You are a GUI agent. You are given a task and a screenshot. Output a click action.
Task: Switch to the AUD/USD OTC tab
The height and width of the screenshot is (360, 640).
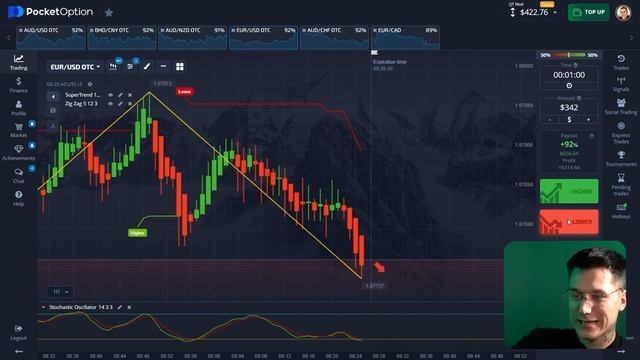point(51,38)
